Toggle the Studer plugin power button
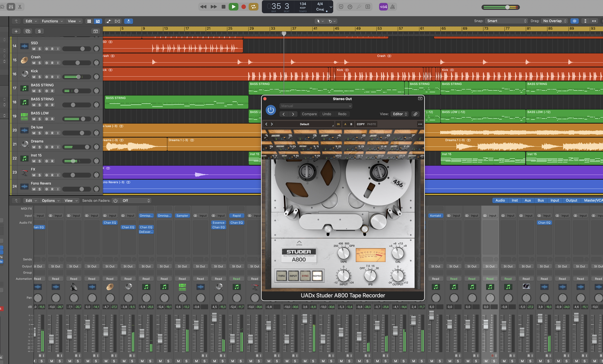Image resolution: width=603 pixels, height=364 pixels. click(271, 110)
